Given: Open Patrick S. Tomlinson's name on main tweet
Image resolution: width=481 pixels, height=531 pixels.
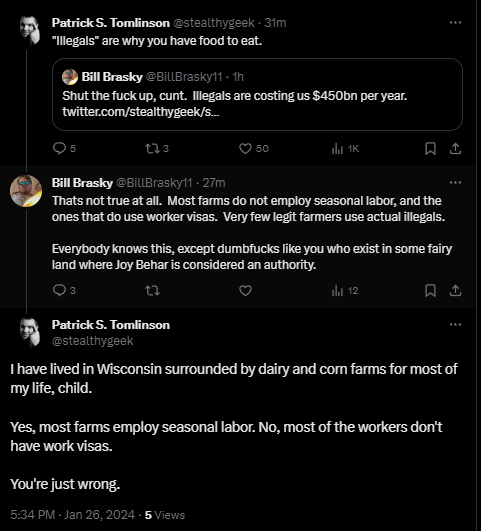Looking at the screenshot, I should coord(111,325).
